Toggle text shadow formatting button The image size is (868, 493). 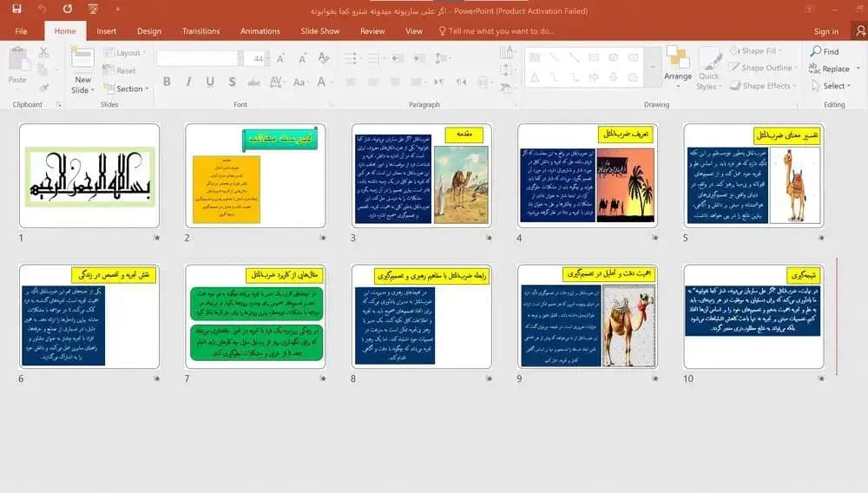point(232,82)
